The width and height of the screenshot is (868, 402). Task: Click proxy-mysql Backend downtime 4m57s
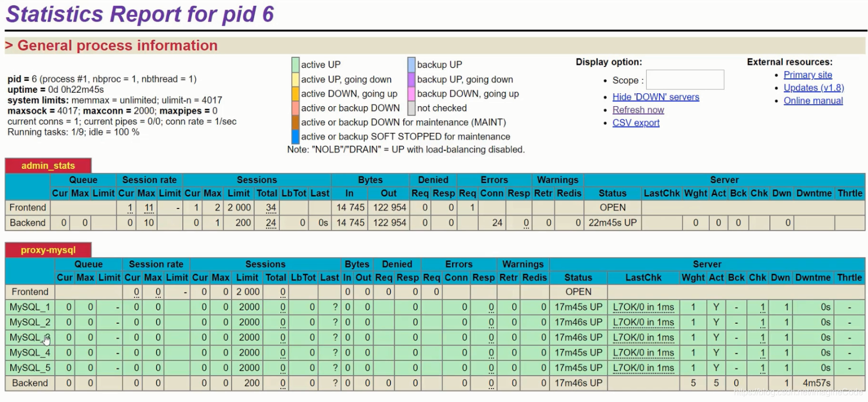817,383
